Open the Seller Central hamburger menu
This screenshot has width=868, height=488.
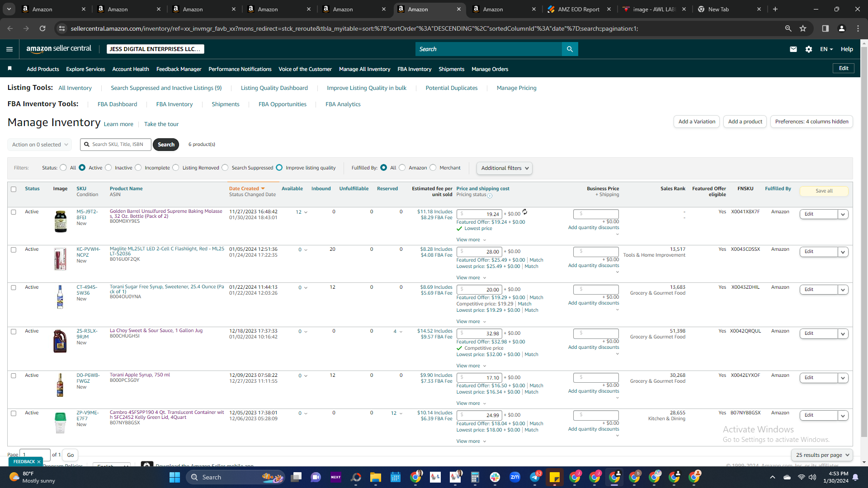click(x=9, y=49)
